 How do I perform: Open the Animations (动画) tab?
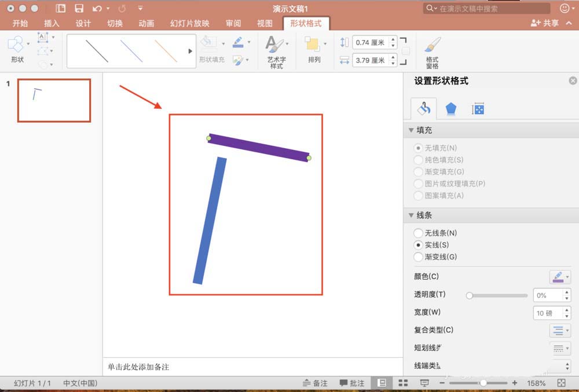[146, 23]
